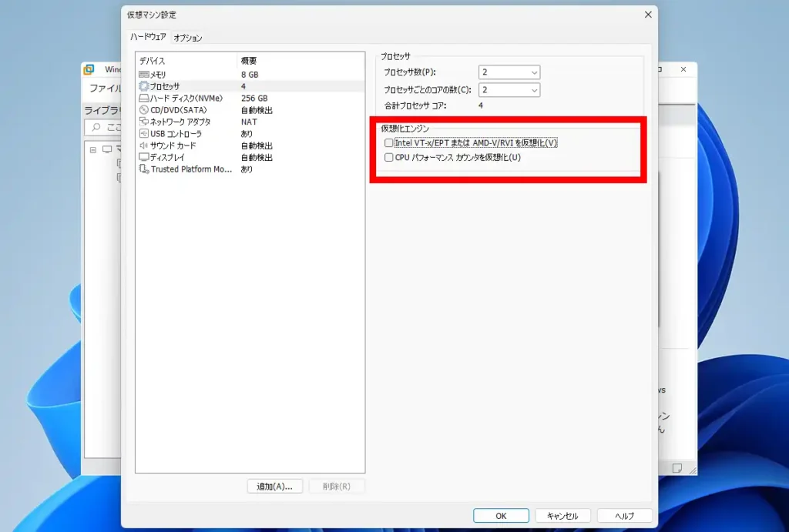
Task: Select the Trusted Platform Mo... device row
Action: point(250,169)
